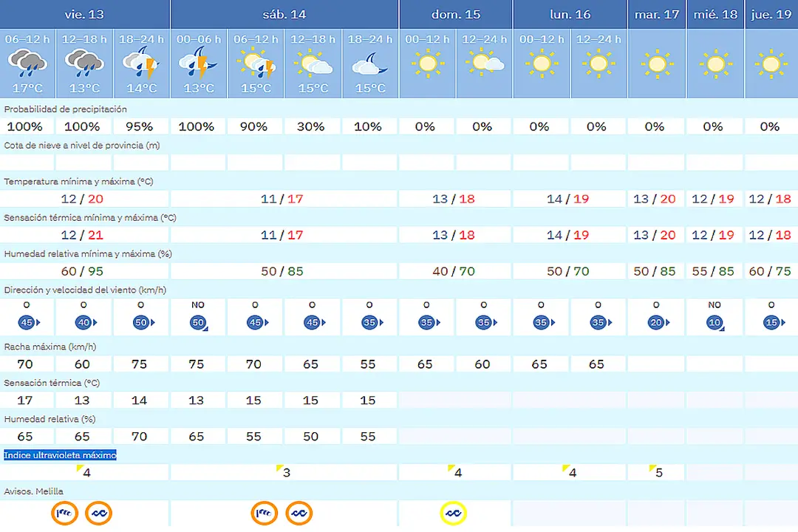Viewport: 798px width, 532px height.
Task: Click the '14 / 19' temperature value for lun. 16
Action: (x=567, y=199)
